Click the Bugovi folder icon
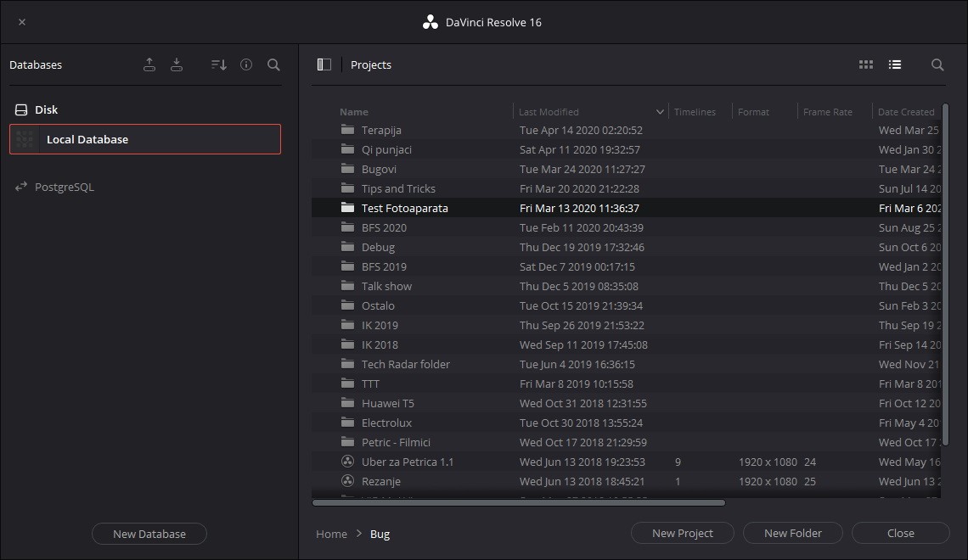The height and width of the screenshot is (560, 968). tap(347, 168)
